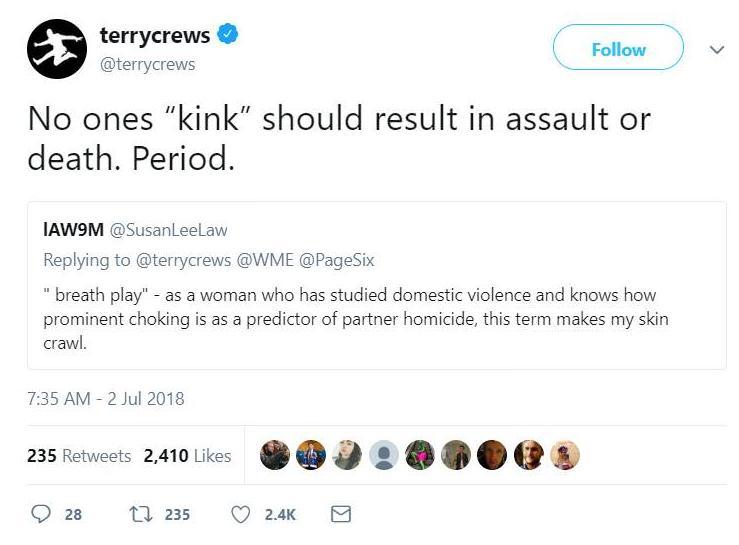This screenshot has width=739, height=545.
Task: Click the 7:35 AM - 2 Jul 2018 timestamp
Action: (106, 398)
